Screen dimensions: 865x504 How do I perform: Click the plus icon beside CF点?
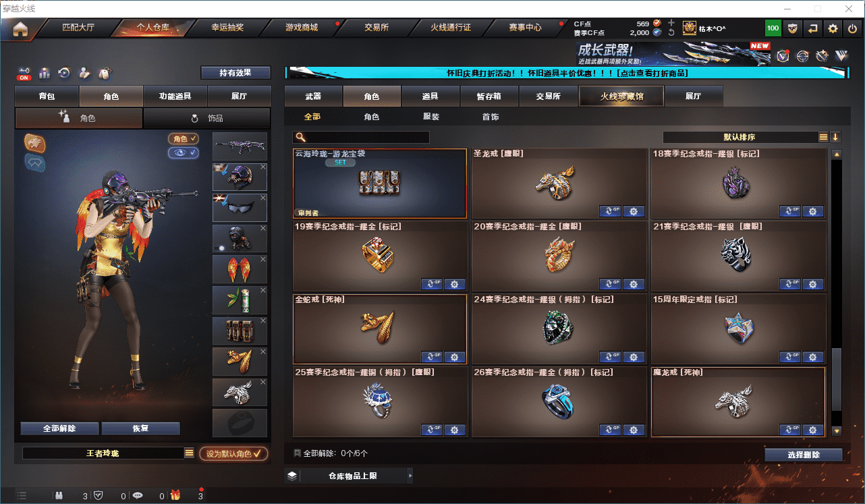[x=671, y=23]
